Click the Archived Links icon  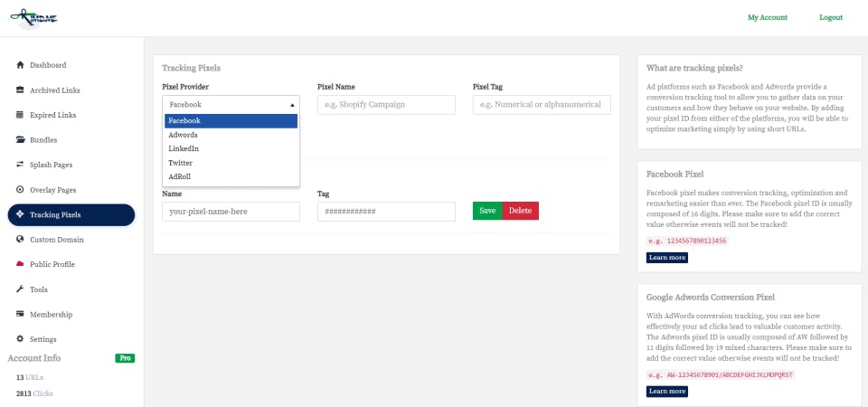tap(20, 90)
